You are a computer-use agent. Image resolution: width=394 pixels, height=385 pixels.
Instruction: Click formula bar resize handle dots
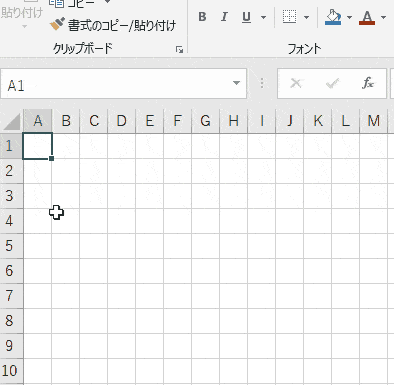tap(262, 83)
